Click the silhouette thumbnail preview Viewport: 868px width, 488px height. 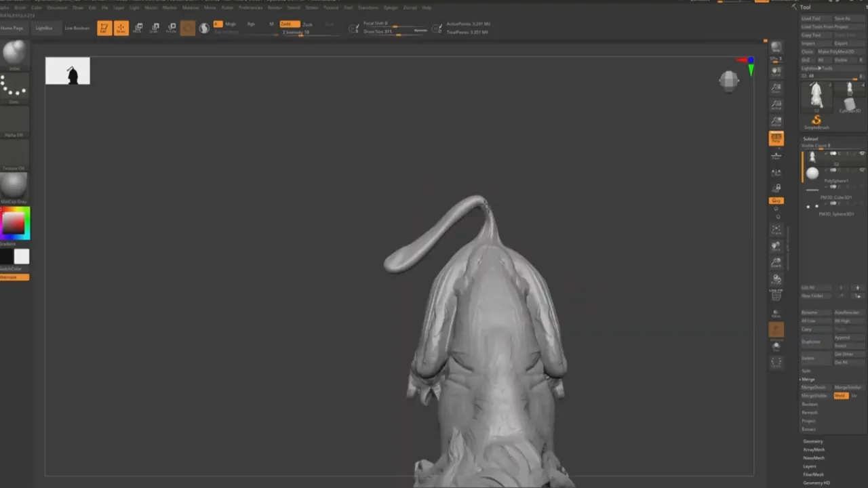coord(68,71)
